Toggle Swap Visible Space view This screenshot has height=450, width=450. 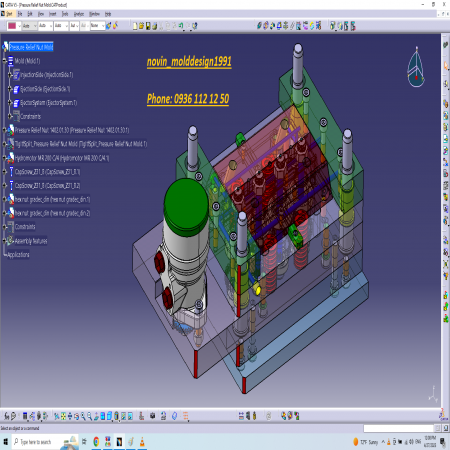click(x=130, y=416)
